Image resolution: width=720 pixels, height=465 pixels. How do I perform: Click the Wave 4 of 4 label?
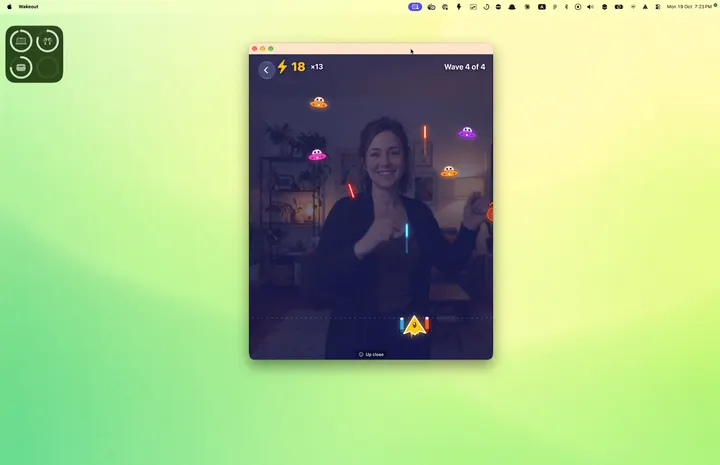(464, 67)
